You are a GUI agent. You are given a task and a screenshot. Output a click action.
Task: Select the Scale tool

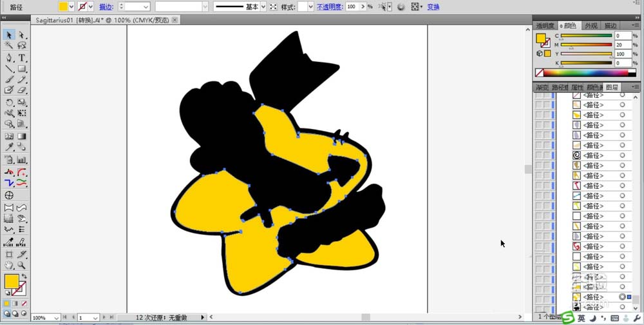point(21,103)
